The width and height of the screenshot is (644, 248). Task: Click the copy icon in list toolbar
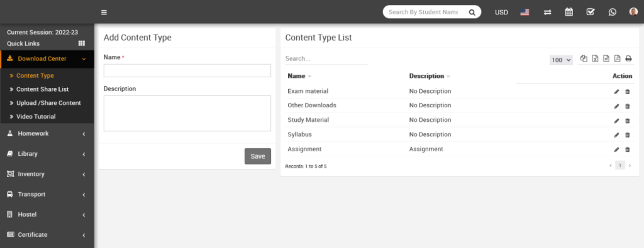(584, 58)
